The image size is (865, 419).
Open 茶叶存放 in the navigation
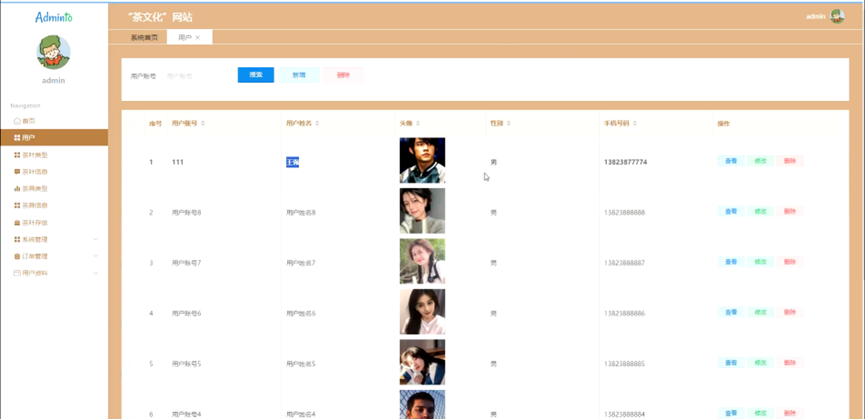coord(54,223)
